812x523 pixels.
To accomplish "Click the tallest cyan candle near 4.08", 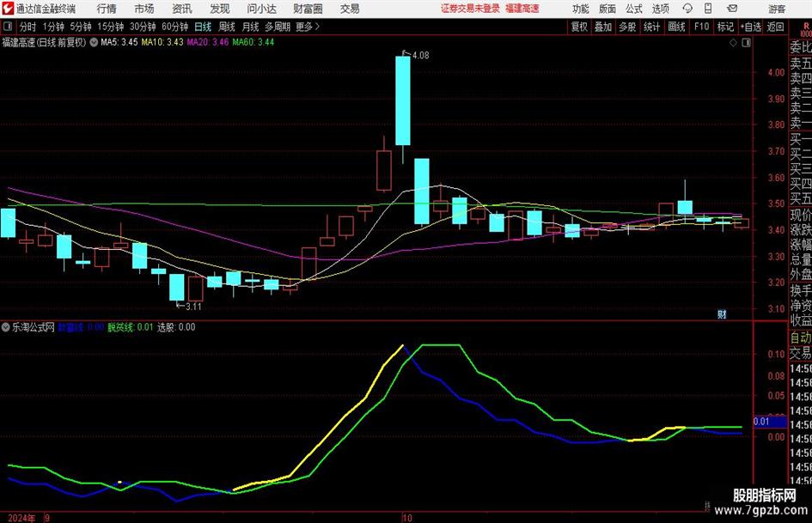I will 403,101.
